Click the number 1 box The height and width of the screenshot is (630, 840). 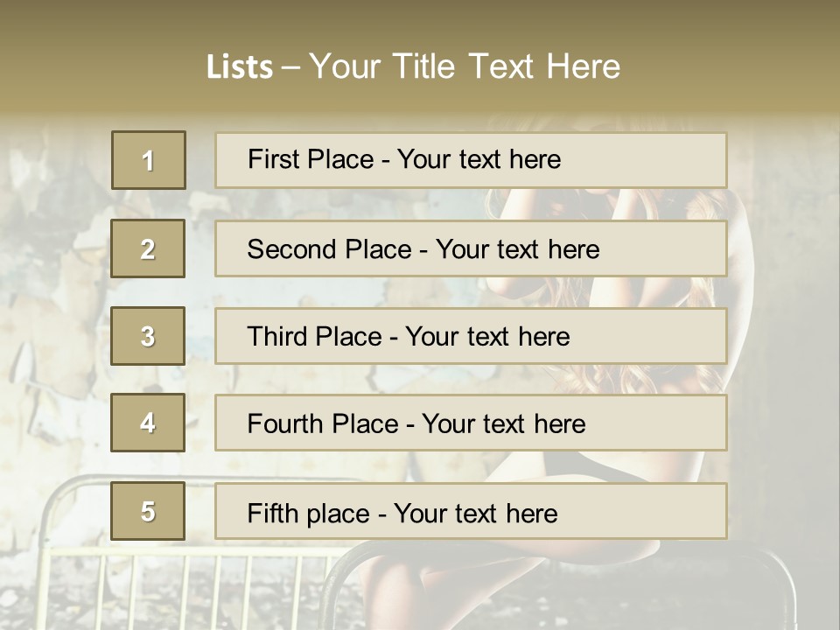pyautogui.click(x=148, y=160)
